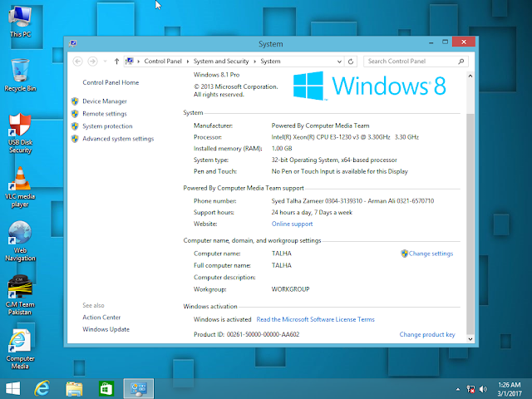Screen dimensions: 532x399
Task: Open the network status tray icon
Action: pyautogui.click(x=471, y=389)
